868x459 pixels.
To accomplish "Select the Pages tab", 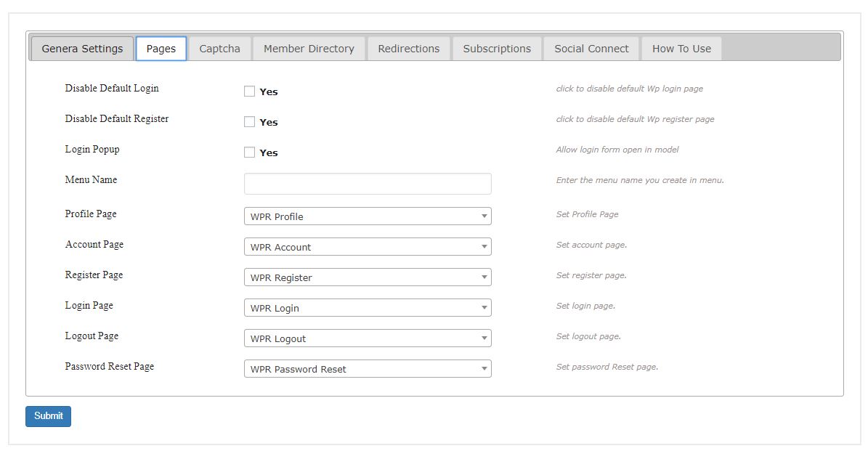I will coord(161,49).
